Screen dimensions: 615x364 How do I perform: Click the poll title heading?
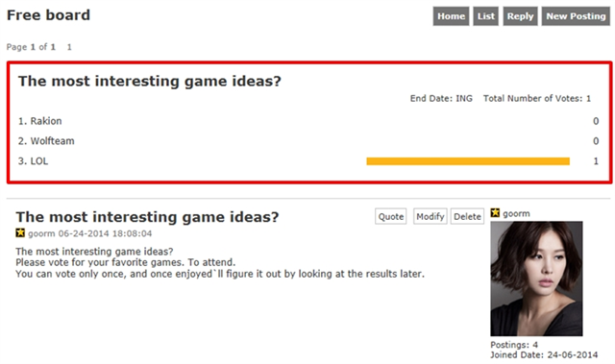pos(150,81)
